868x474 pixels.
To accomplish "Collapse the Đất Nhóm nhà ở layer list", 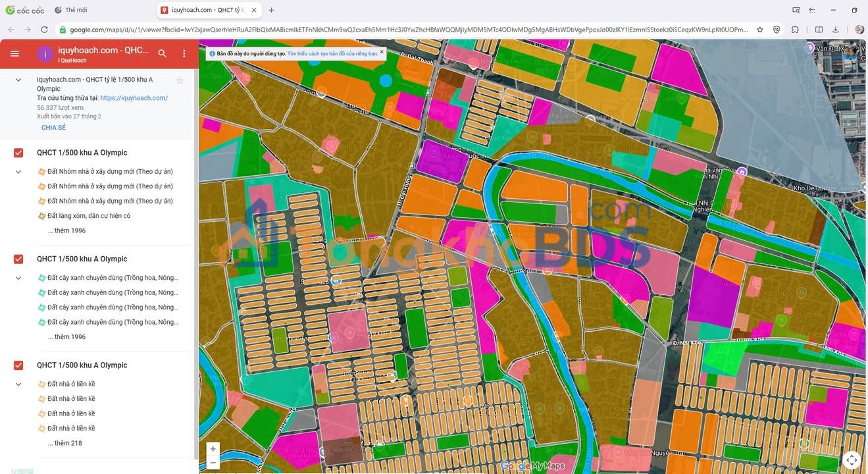I will click(x=18, y=172).
